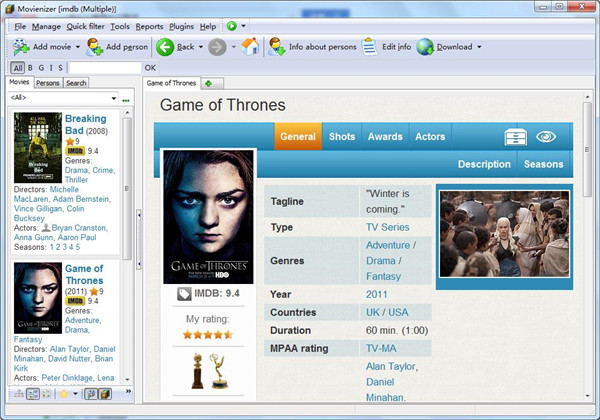
Task: Click the tree view icon in bottom toolbar
Action: 18,393
